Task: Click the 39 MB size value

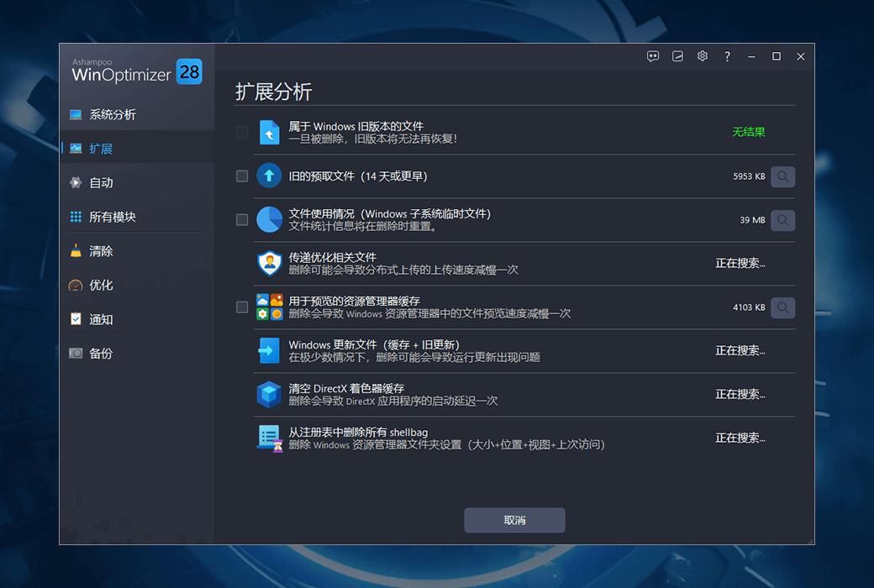Action: point(752,220)
